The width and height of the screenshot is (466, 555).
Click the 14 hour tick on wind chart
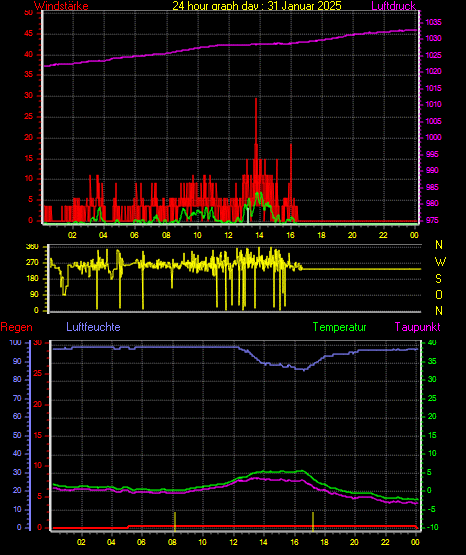(x=259, y=235)
